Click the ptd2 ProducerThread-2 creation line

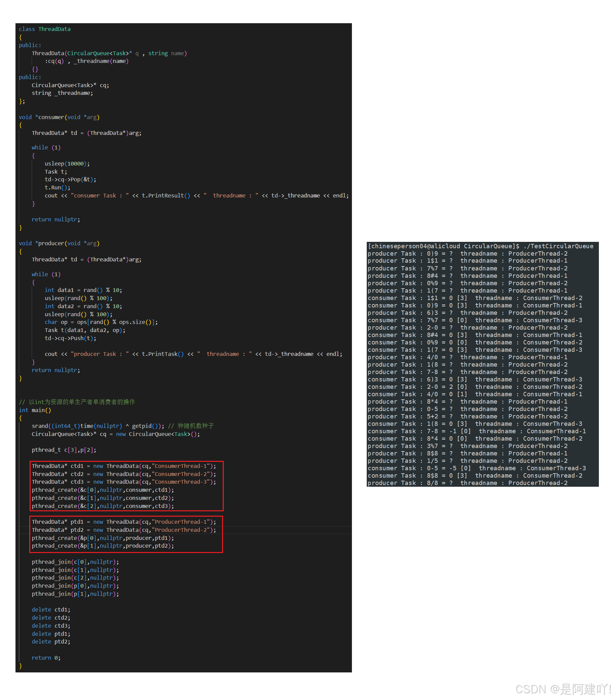pos(124,530)
